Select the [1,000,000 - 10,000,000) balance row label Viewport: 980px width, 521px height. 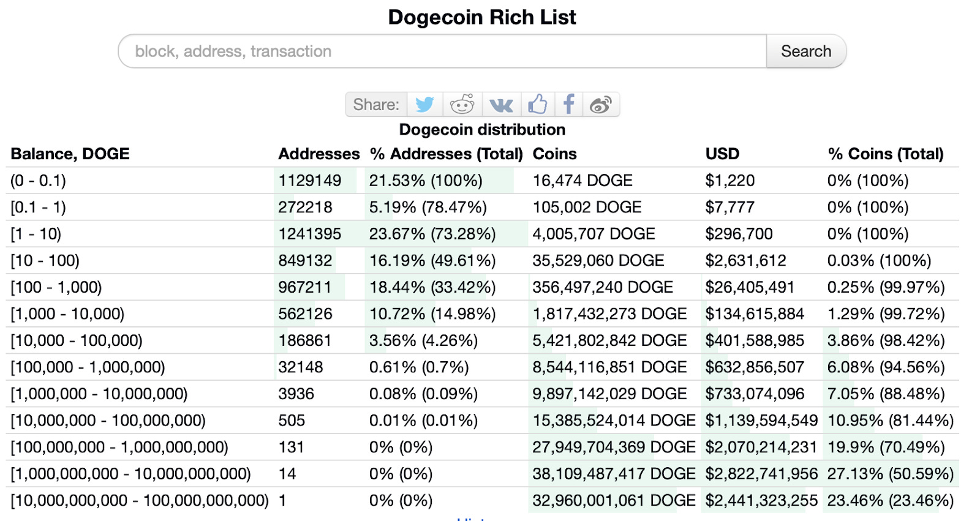point(99,394)
